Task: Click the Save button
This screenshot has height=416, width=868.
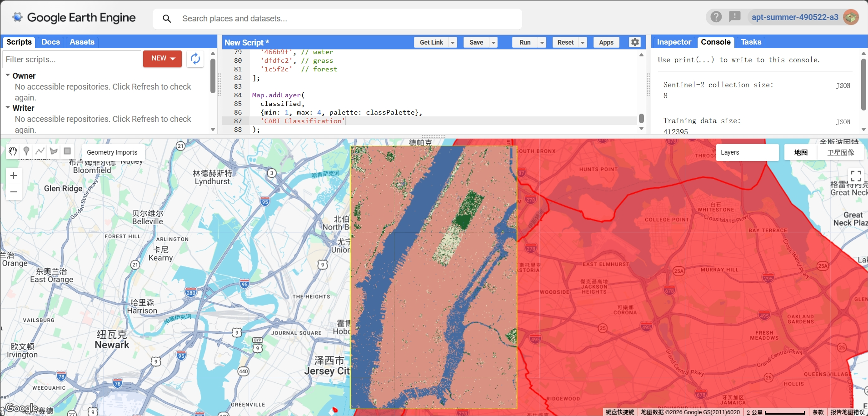Action: (476, 42)
